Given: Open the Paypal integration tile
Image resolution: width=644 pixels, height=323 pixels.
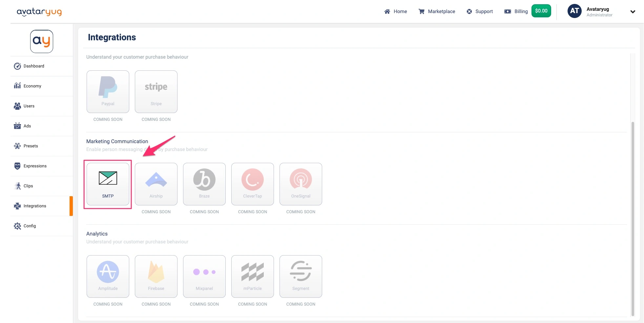Looking at the screenshot, I should tap(108, 92).
